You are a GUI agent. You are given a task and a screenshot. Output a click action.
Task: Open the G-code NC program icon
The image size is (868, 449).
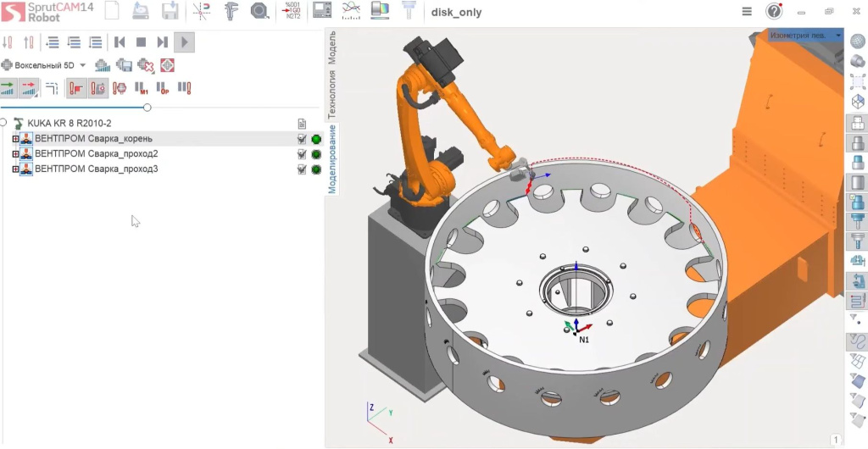click(292, 11)
